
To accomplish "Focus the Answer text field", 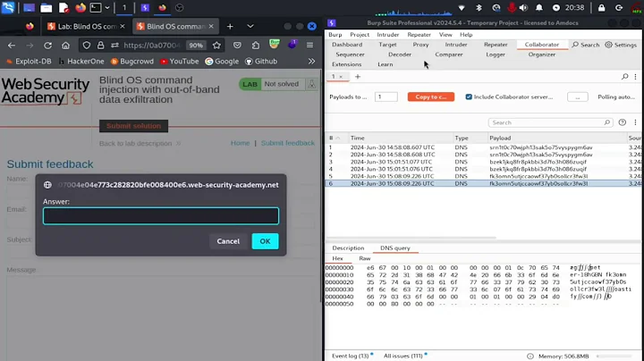I will click(161, 215).
